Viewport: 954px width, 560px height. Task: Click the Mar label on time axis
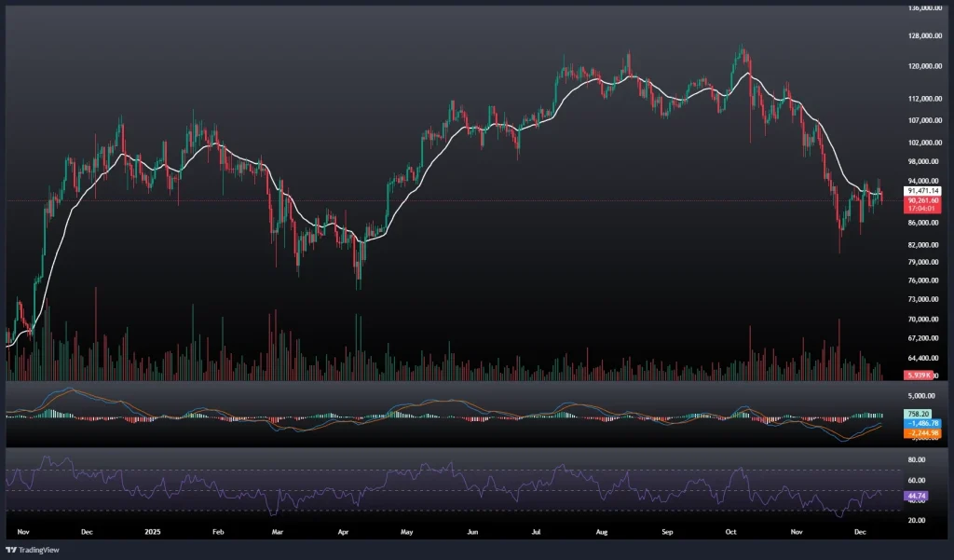(x=277, y=533)
